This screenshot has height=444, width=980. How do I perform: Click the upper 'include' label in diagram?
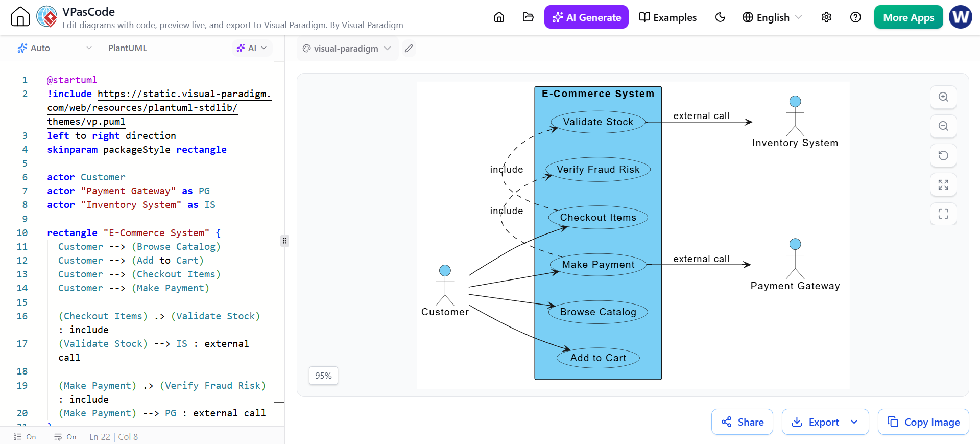point(507,170)
